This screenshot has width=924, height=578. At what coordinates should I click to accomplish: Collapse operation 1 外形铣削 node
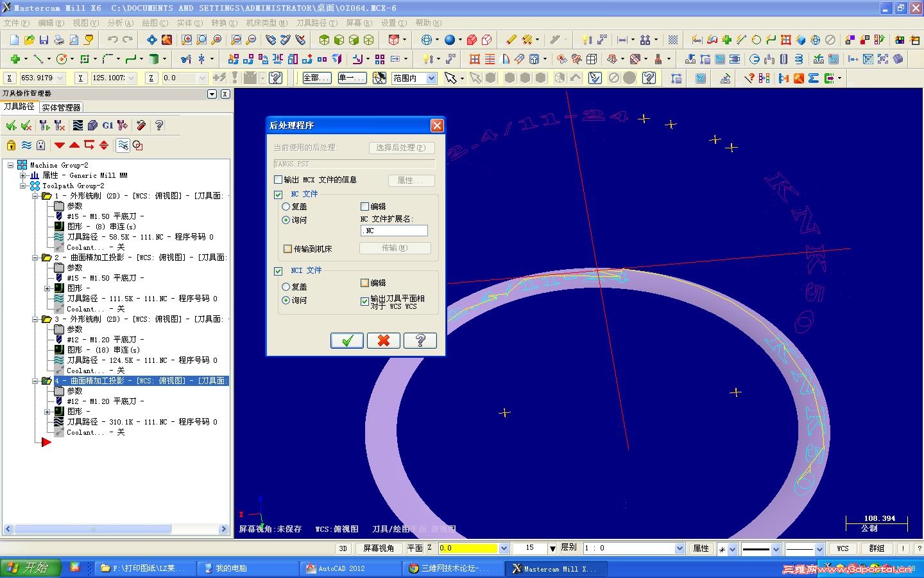(35, 196)
